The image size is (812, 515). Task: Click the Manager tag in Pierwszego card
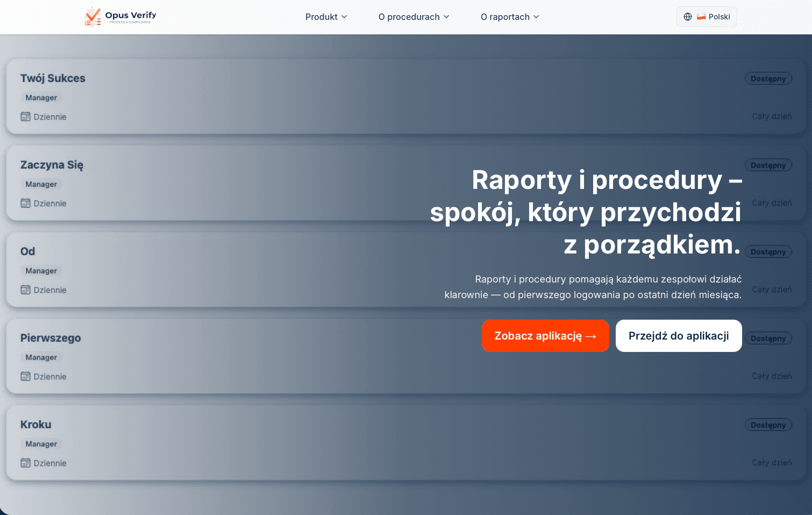[x=41, y=358]
